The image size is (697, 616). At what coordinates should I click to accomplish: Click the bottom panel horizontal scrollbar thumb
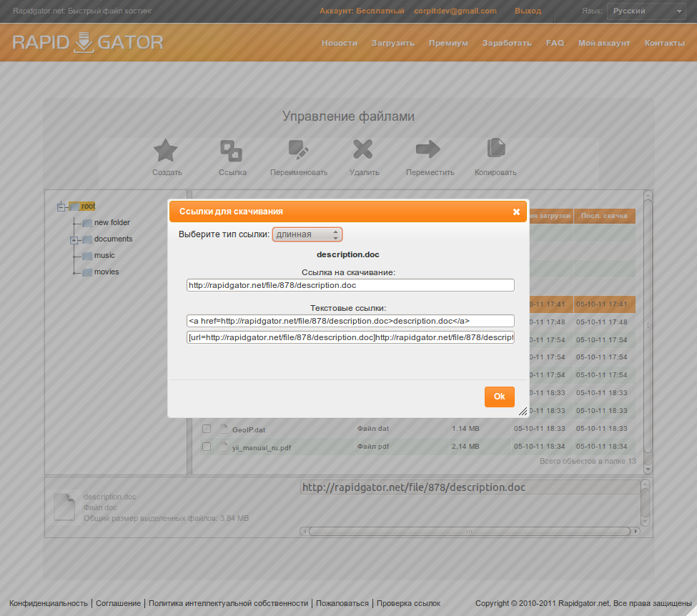(x=470, y=531)
